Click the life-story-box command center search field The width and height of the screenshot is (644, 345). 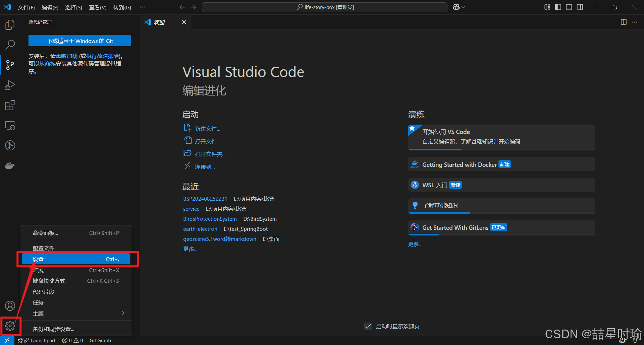[x=325, y=7]
